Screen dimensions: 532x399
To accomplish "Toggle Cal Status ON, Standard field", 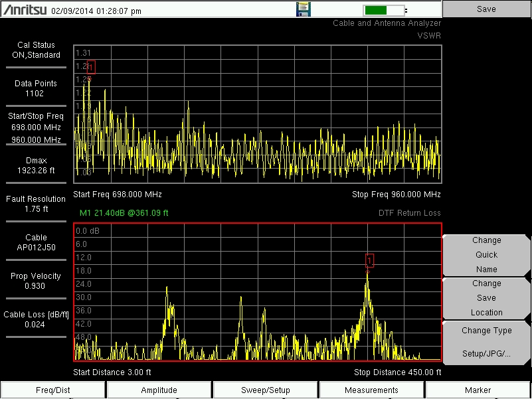I will (37, 50).
